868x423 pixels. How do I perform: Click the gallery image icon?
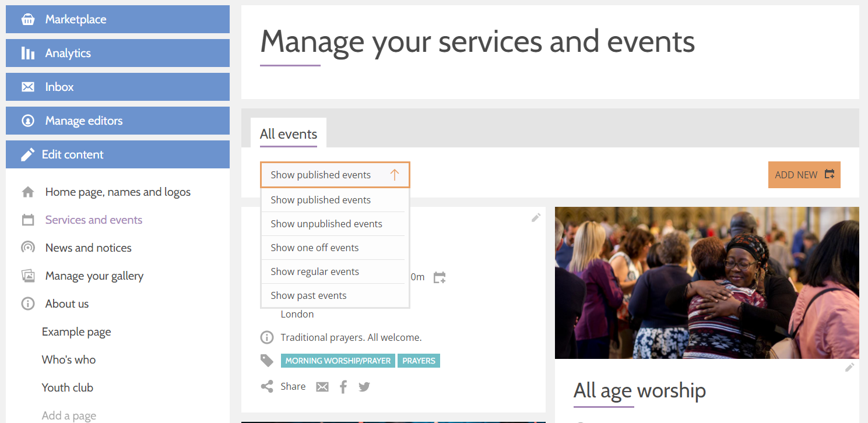(x=28, y=276)
